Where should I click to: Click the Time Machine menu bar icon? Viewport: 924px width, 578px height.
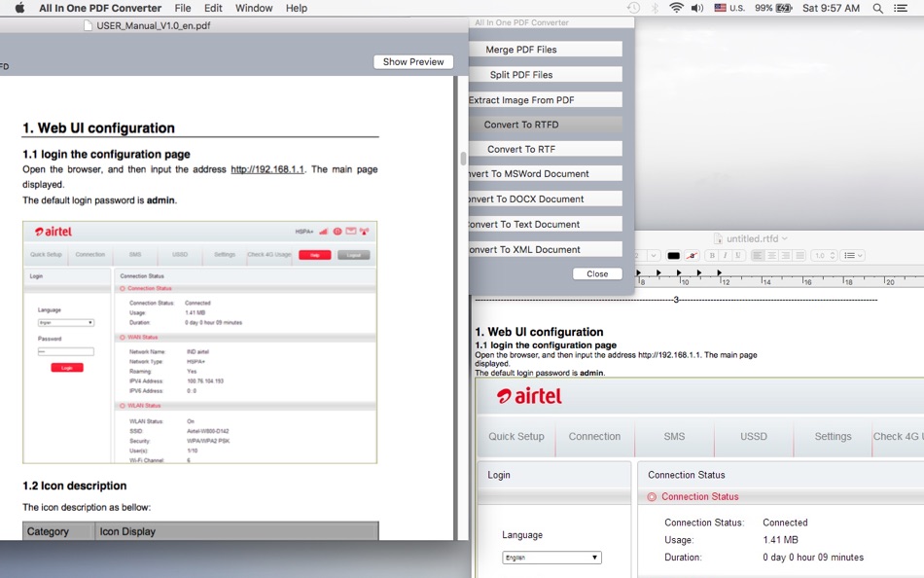[x=633, y=8]
